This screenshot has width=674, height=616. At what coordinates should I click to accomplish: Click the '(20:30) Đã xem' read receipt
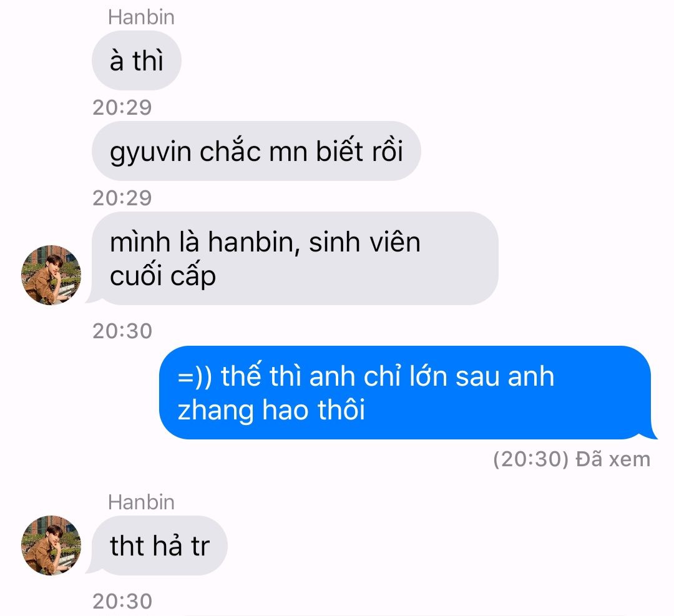pyautogui.click(x=572, y=459)
